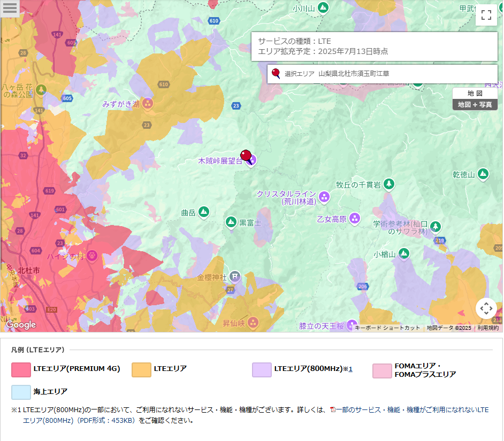
Task: Click 選択エリア address info box
Action: click(383, 74)
